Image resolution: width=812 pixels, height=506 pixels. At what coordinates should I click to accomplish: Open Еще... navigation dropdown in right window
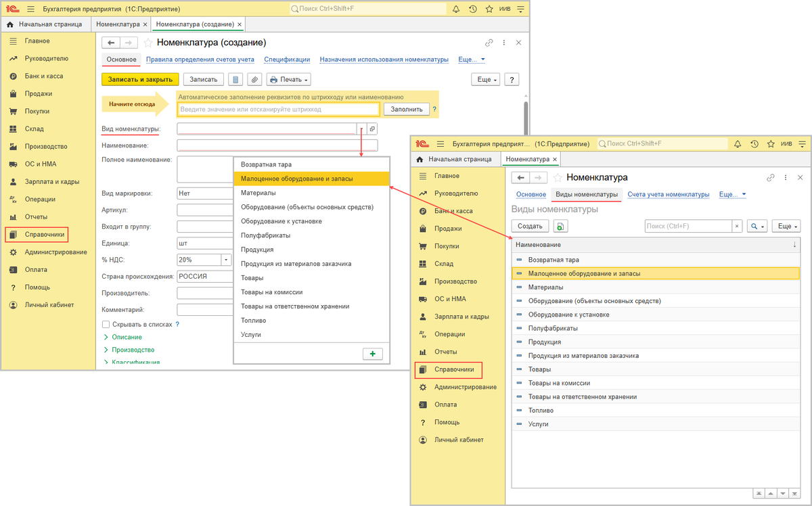click(x=733, y=194)
